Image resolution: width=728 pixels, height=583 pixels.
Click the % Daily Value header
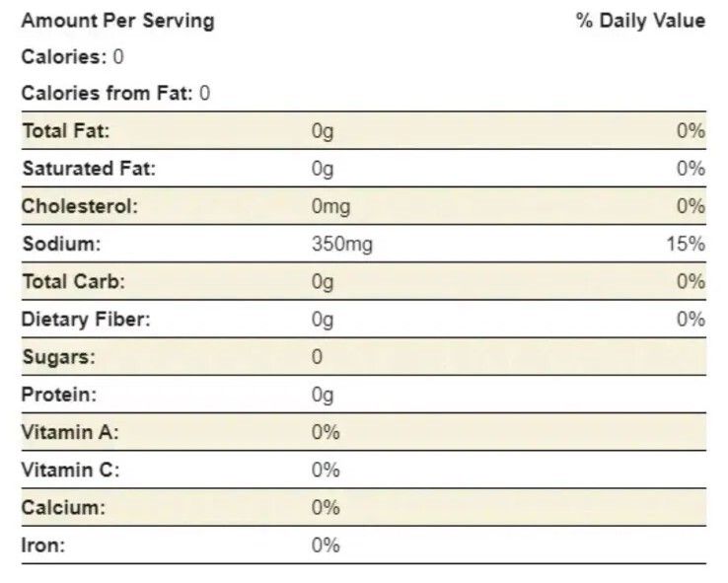[x=640, y=21]
